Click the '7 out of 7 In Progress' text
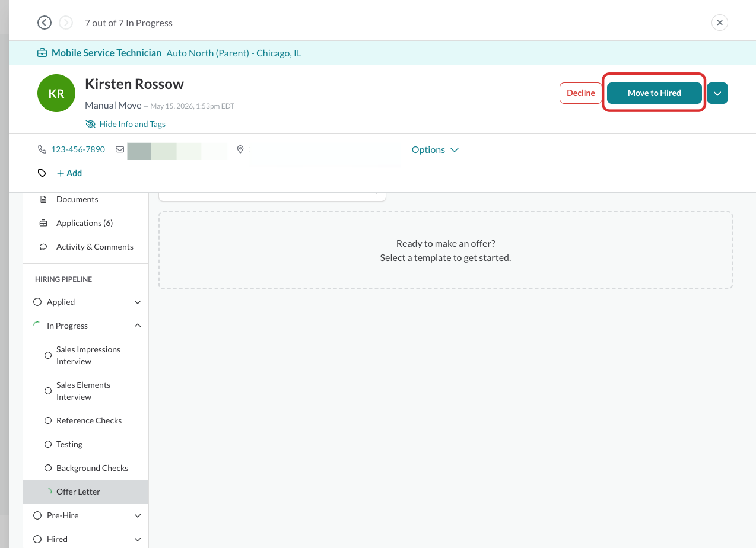 [x=129, y=23]
